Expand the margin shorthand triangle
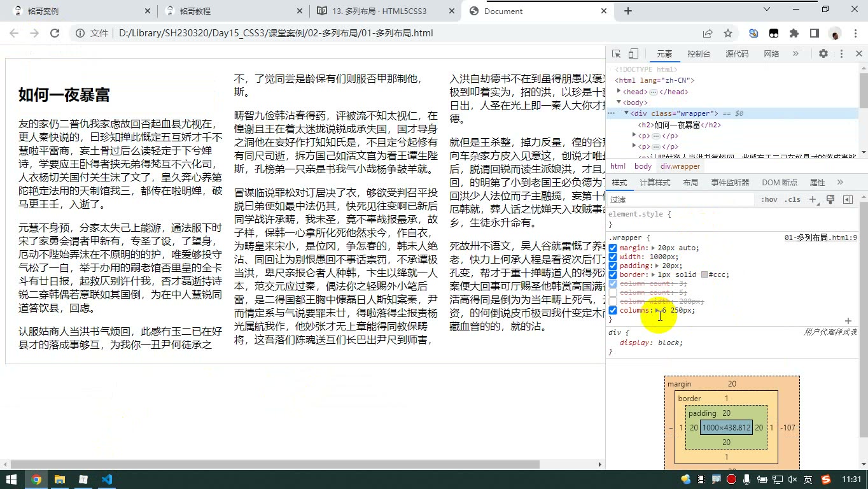The width and height of the screenshot is (868, 489). [x=653, y=248]
